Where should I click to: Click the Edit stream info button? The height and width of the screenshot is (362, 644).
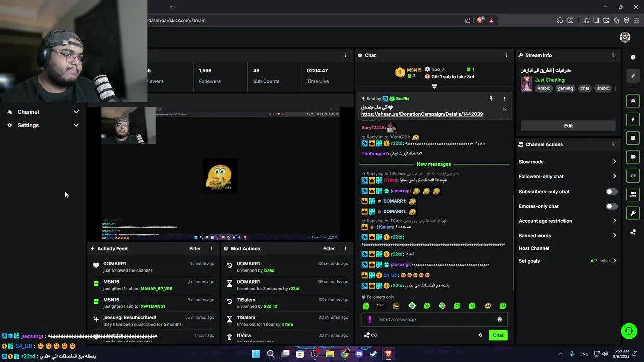click(x=568, y=126)
